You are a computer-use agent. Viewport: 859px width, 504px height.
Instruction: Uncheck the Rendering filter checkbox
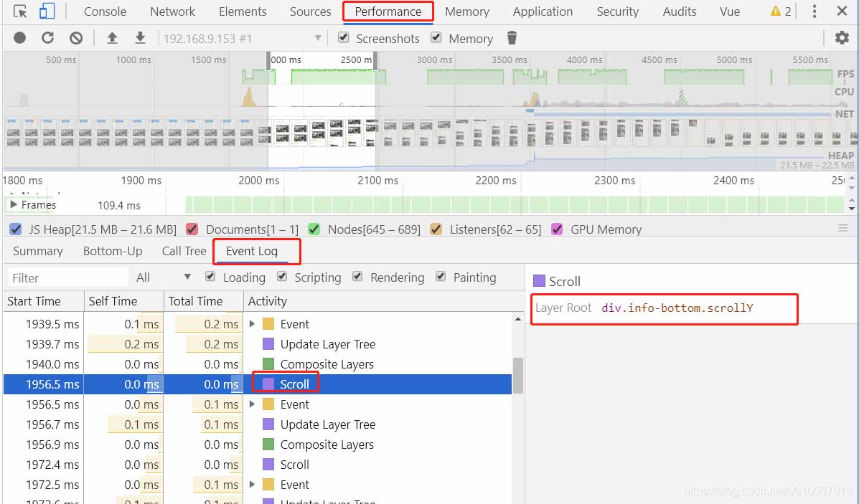coord(357,277)
